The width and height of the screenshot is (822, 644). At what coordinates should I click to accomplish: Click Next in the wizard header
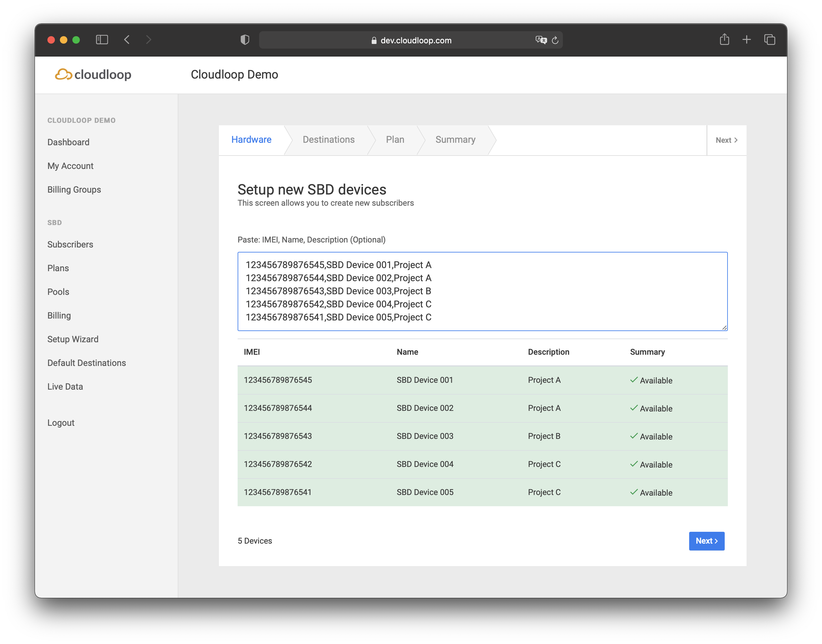726,140
